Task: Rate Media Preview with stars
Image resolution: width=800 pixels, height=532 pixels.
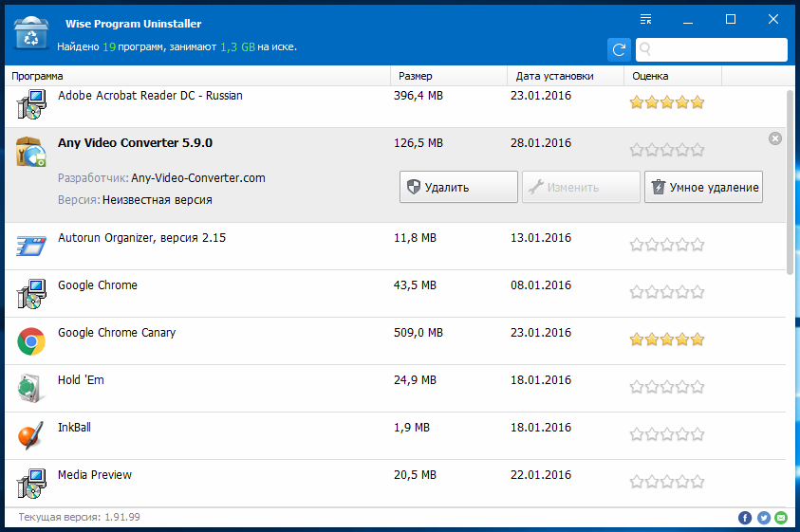Action: 667,482
